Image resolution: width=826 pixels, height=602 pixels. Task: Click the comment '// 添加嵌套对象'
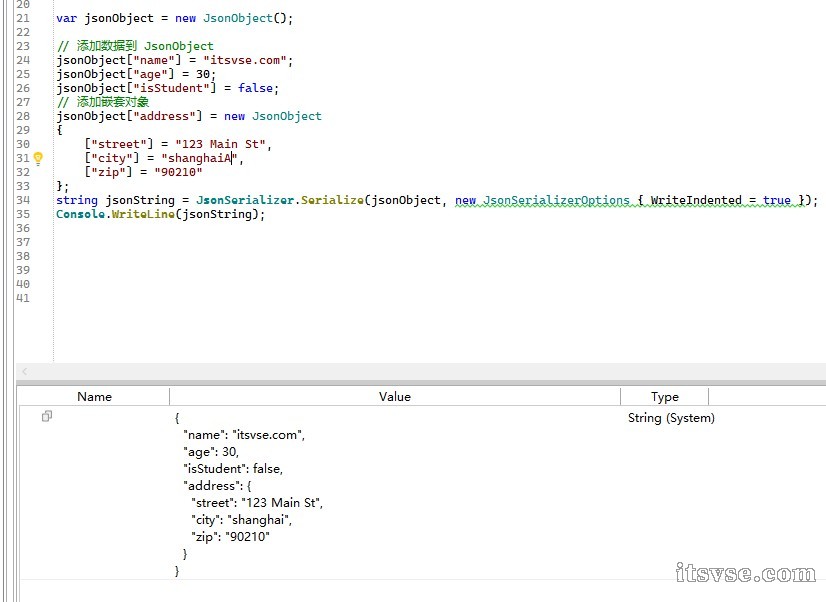[x=103, y=102]
